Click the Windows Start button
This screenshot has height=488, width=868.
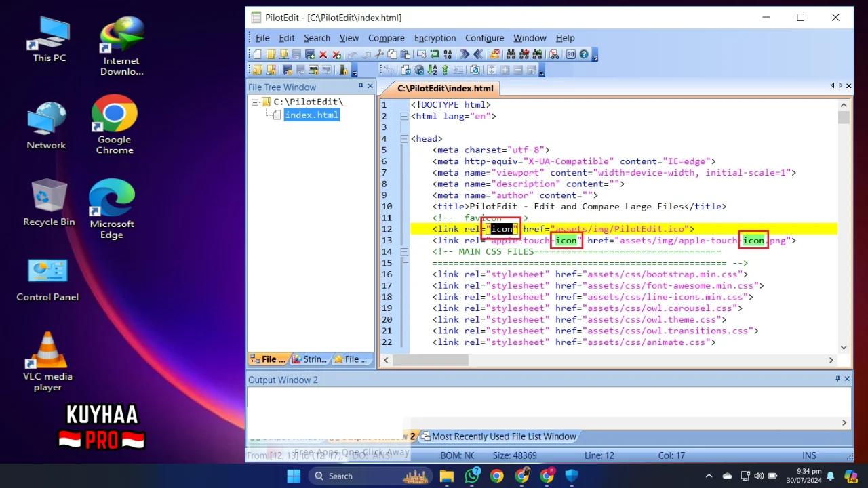(294, 476)
